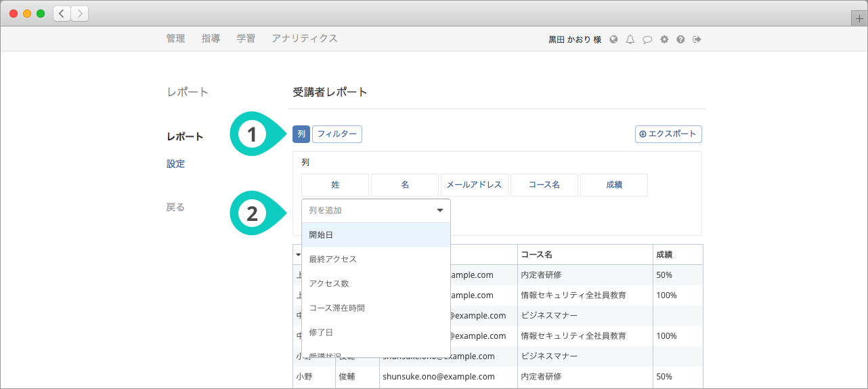Viewport: 868px width, 389px height.
Task: Open settings via the gear icon
Action: tap(664, 39)
